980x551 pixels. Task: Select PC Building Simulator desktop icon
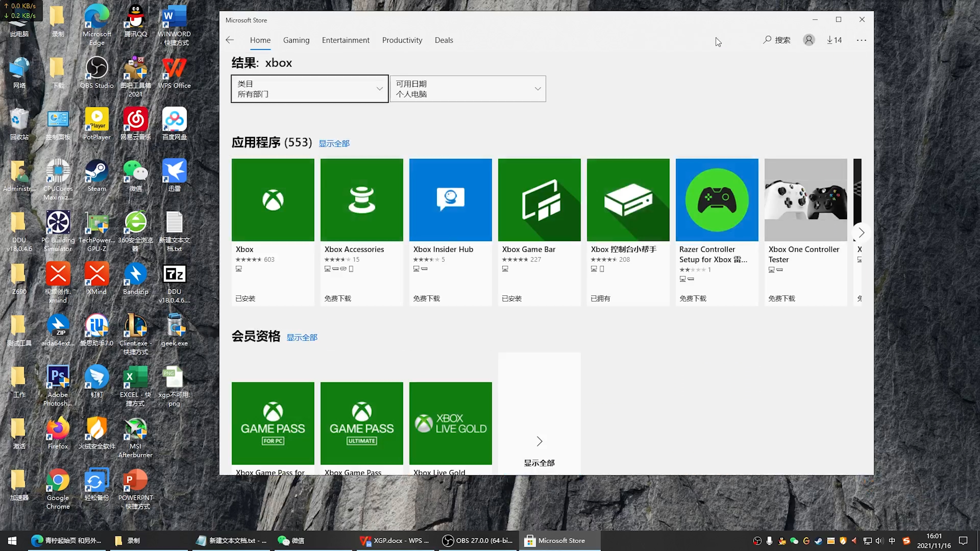tap(58, 232)
